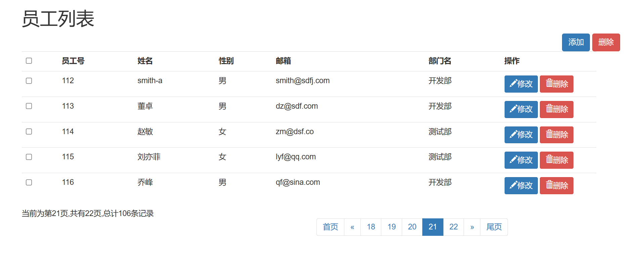Click the 邮箱 column header

(x=283, y=61)
